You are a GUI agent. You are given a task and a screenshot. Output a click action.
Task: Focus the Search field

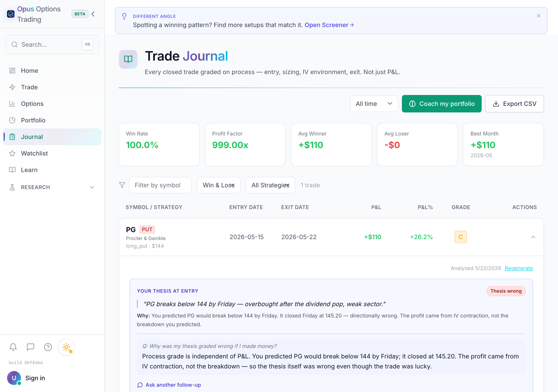(x=52, y=45)
